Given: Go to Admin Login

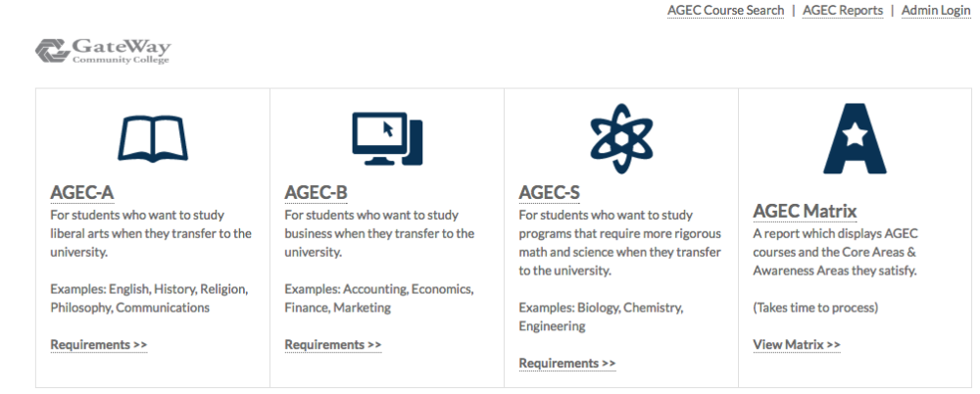Looking at the screenshot, I should (x=936, y=11).
